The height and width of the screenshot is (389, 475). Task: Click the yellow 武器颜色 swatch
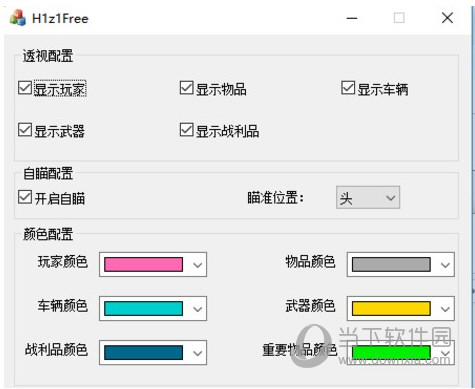(x=391, y=309)
